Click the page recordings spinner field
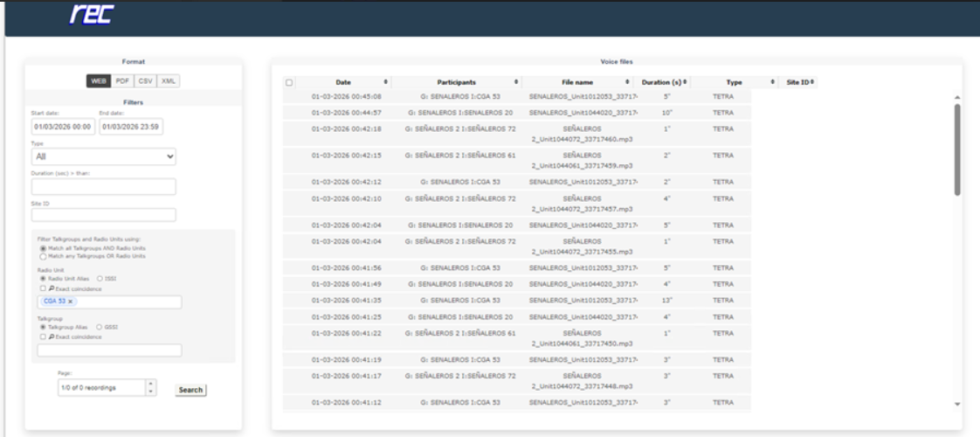The height and width of the screenshot is (437, 980). (107, 387)
